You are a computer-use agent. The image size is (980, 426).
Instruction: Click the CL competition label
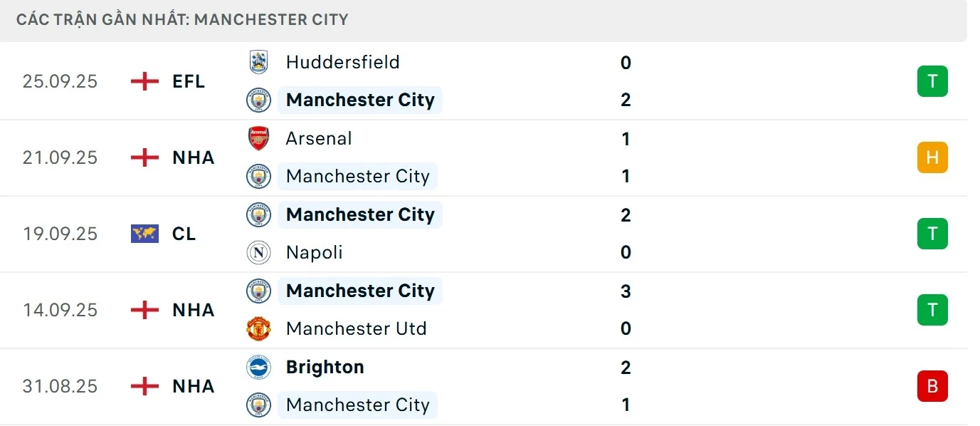pyautogui.click(x=183, y=233)
